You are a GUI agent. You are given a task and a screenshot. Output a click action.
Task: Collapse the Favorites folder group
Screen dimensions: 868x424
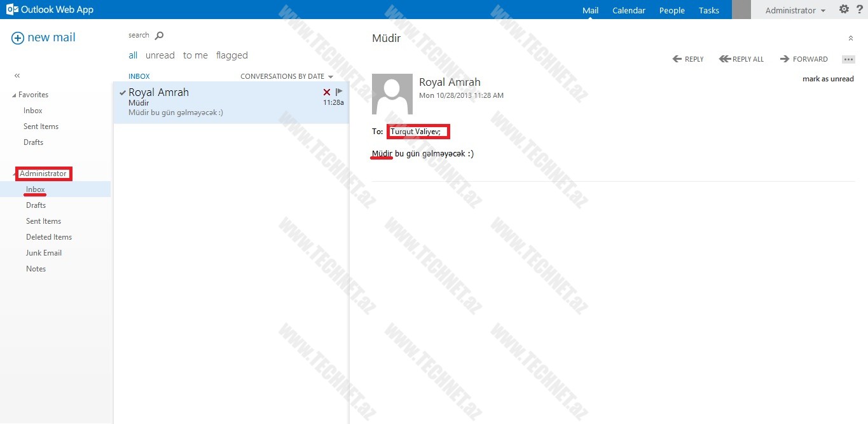14,95
